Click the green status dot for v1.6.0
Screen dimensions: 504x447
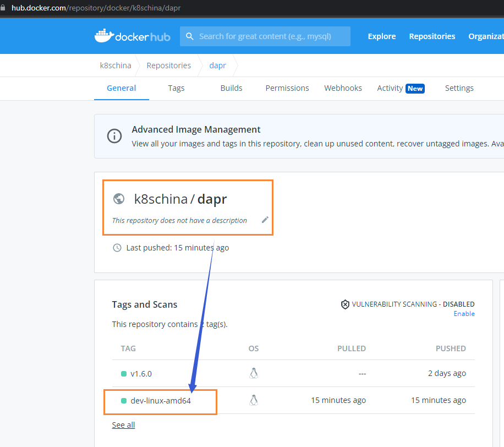[x=124, y=374]
